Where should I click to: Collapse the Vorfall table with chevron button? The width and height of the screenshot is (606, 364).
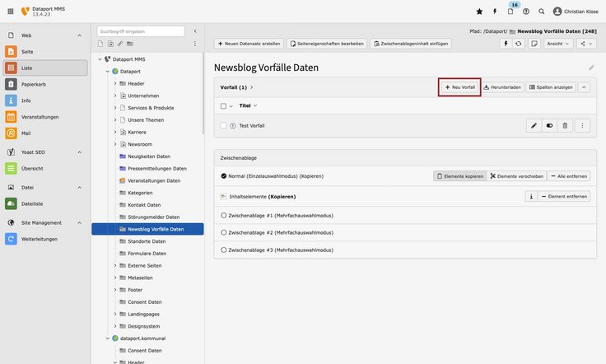(584, 86)
